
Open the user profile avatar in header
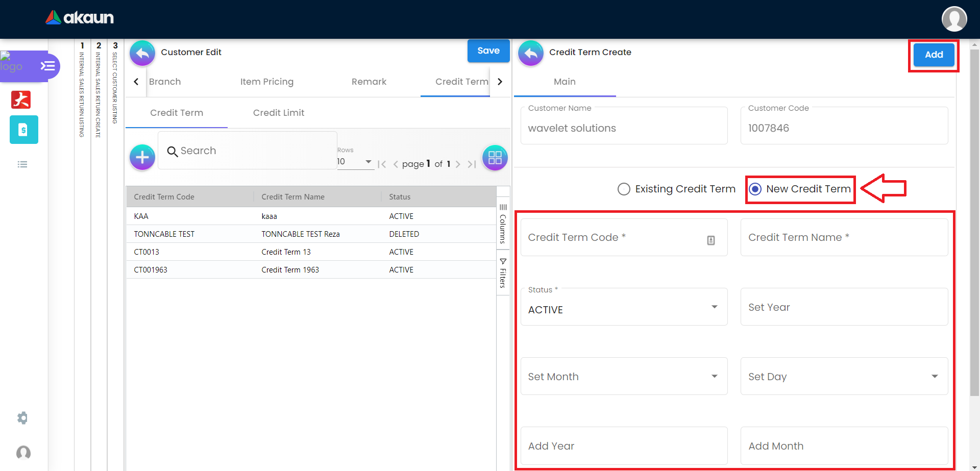coord(954,19)
